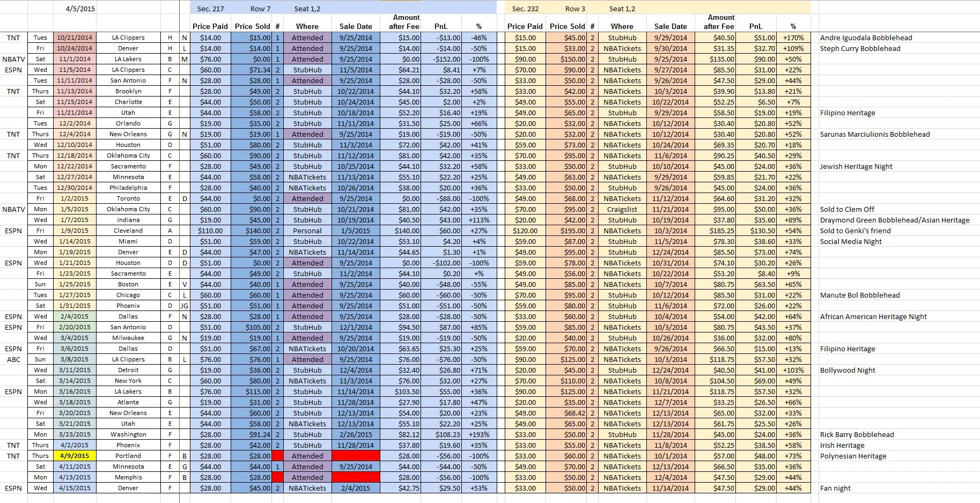The height and width of the screenshot is (503, 980).
Task: Select the Bollywood Night note
Action: [848, 370]
